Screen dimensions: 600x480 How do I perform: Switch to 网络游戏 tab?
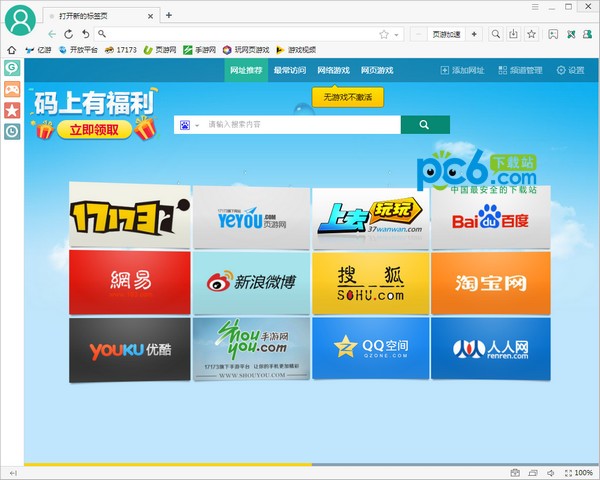pos(333,70)
